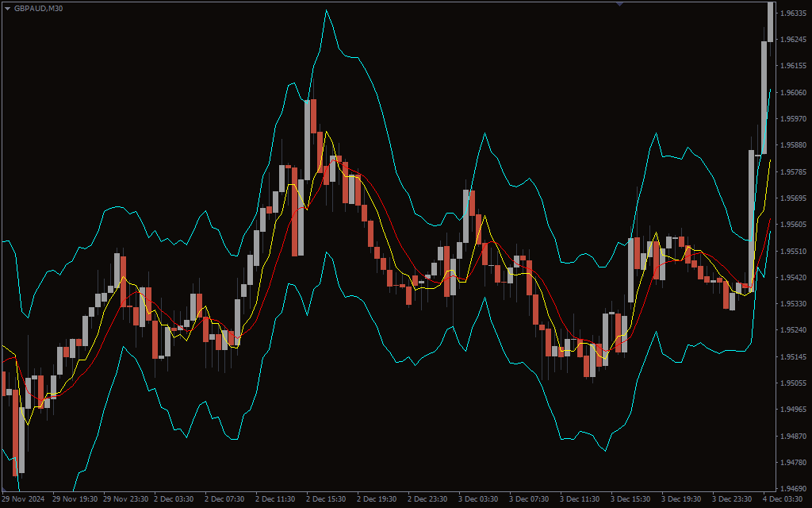
Task: Click the chart shift triangle marker at top
Action: tap(619, 4)
